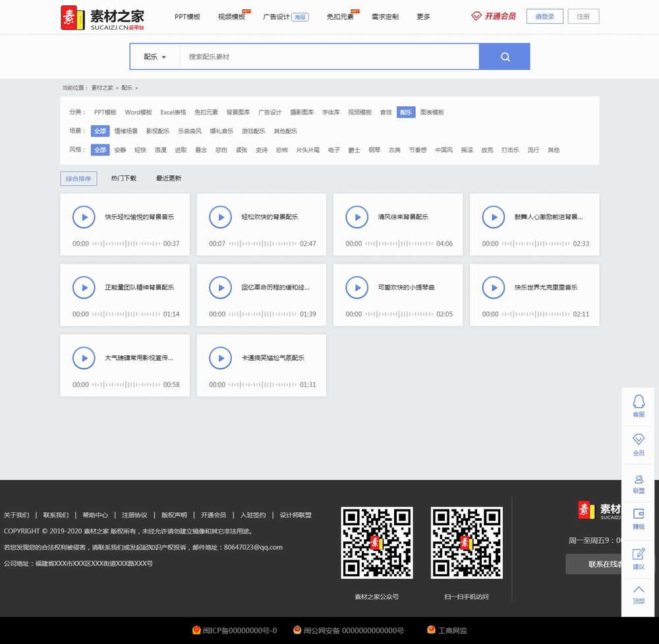659x644 pixels.
Task: Click the 闽公网安备 badge in footer
Action: click(x=349, y=630)
